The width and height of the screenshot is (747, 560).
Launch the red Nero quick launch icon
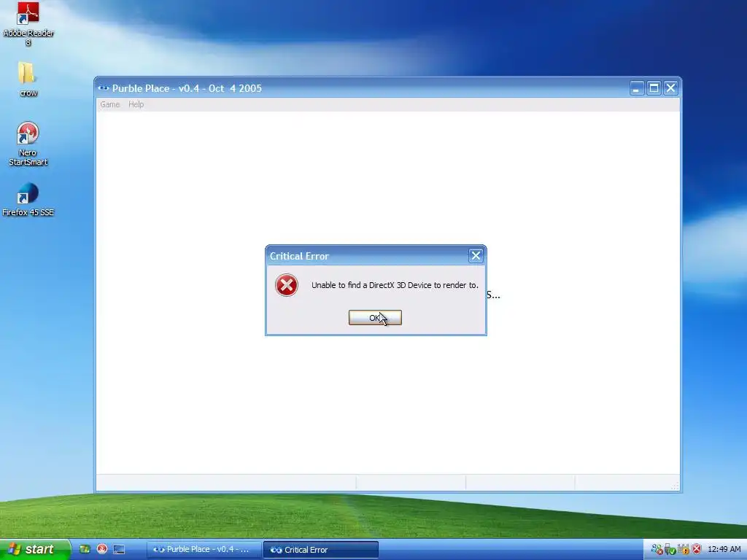pos(102,549)
